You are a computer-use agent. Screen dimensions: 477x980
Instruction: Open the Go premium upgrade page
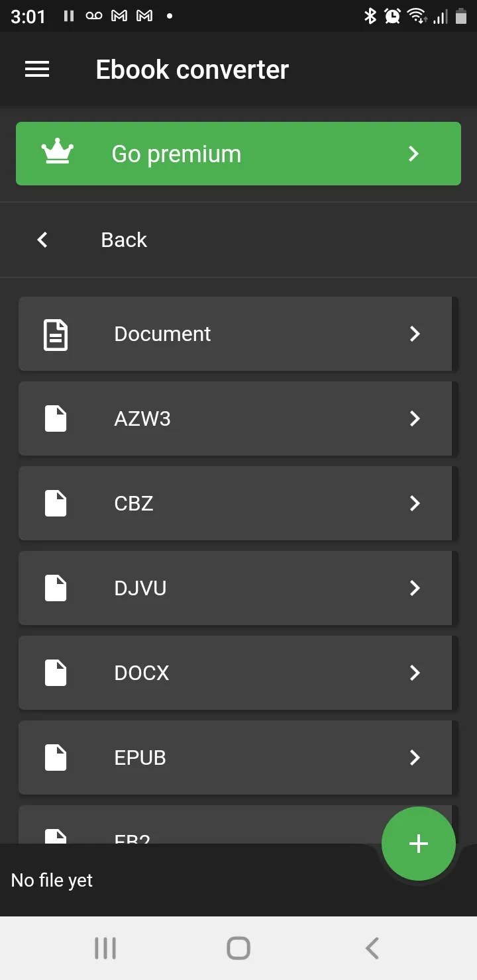pos(238,153)
